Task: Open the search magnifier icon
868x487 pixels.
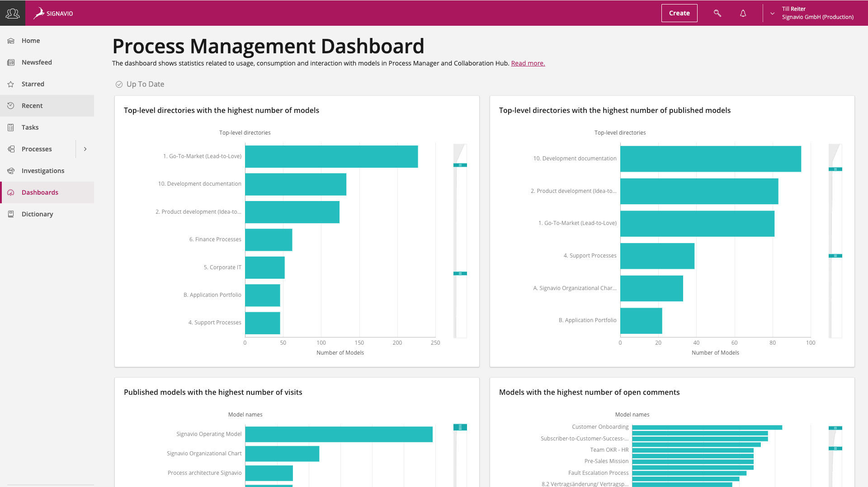Action: [717, 13]
